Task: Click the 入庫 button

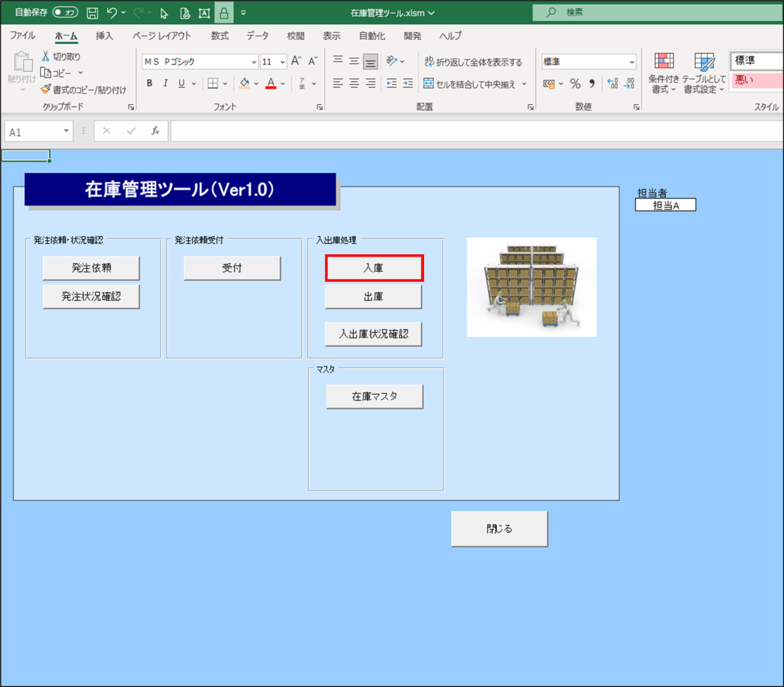Action: 374,268
